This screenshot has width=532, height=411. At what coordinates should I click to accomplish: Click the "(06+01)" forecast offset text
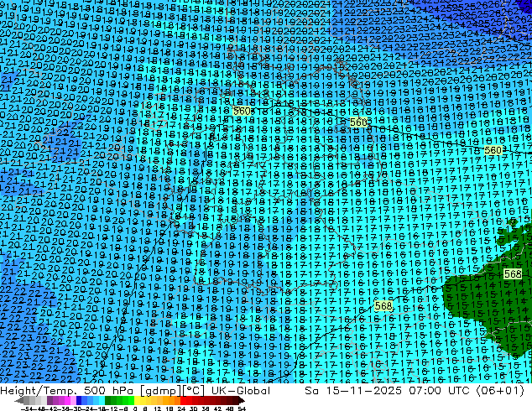[500, 391]
